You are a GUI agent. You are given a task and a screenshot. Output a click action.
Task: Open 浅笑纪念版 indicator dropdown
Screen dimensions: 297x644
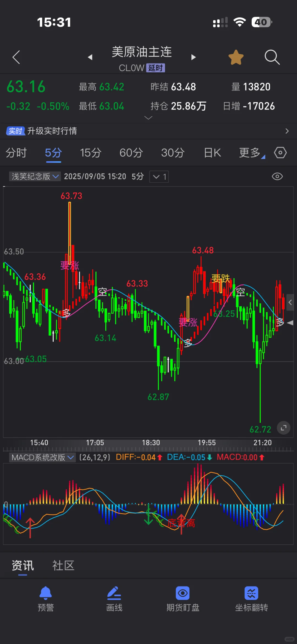(x=35, y=176)
